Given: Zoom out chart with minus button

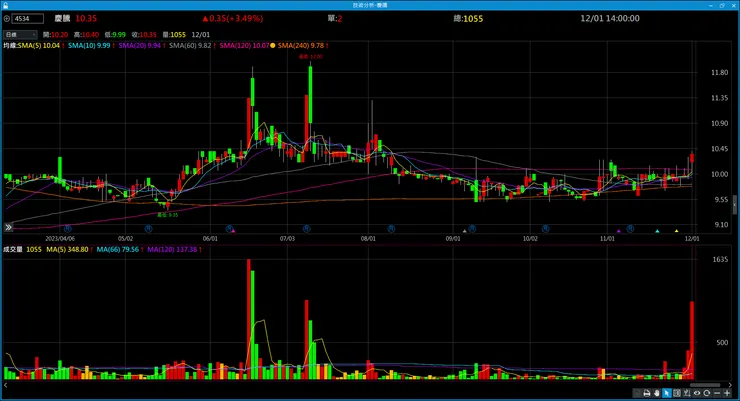Looking at the screenshot, I should point(717,393).
